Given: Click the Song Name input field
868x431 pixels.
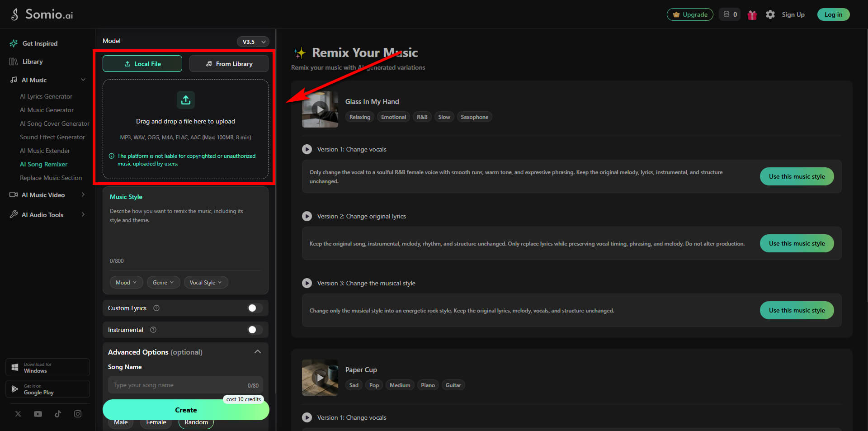Looking at the screenshot, I should (185, 385).
